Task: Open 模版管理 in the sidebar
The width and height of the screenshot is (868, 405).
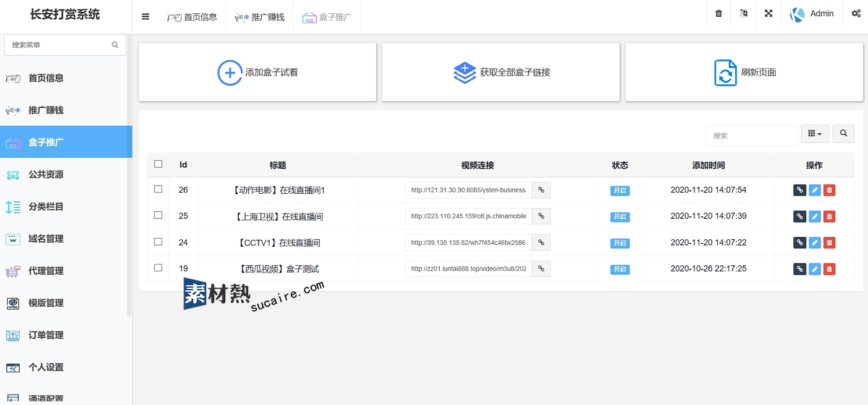Action: pyautogui.click(x=66, y=303)
